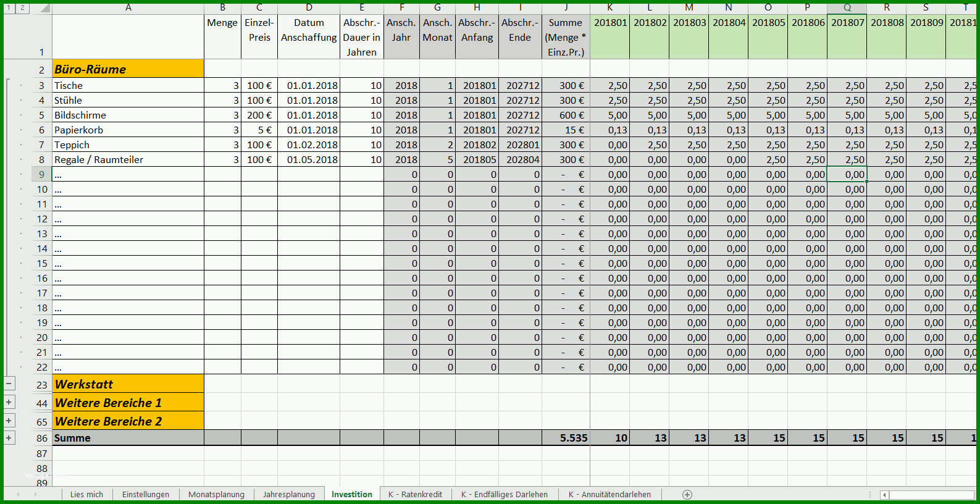Select the Teppich cell
This screenshot has width=980, height=504.
pyautogui.click(x=128, y=145)
